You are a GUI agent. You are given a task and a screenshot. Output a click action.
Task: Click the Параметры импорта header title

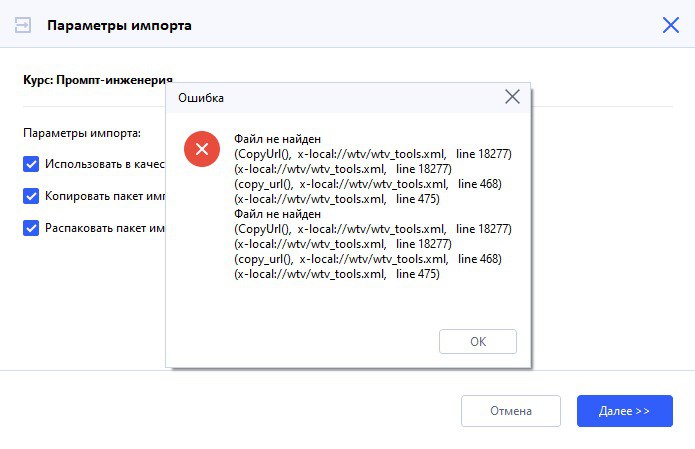[x=119, y=25]
